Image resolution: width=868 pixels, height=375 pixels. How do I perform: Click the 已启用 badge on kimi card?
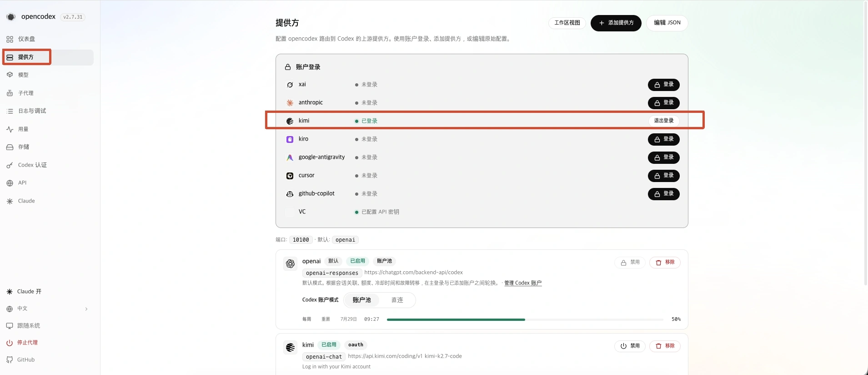(329, 345)
